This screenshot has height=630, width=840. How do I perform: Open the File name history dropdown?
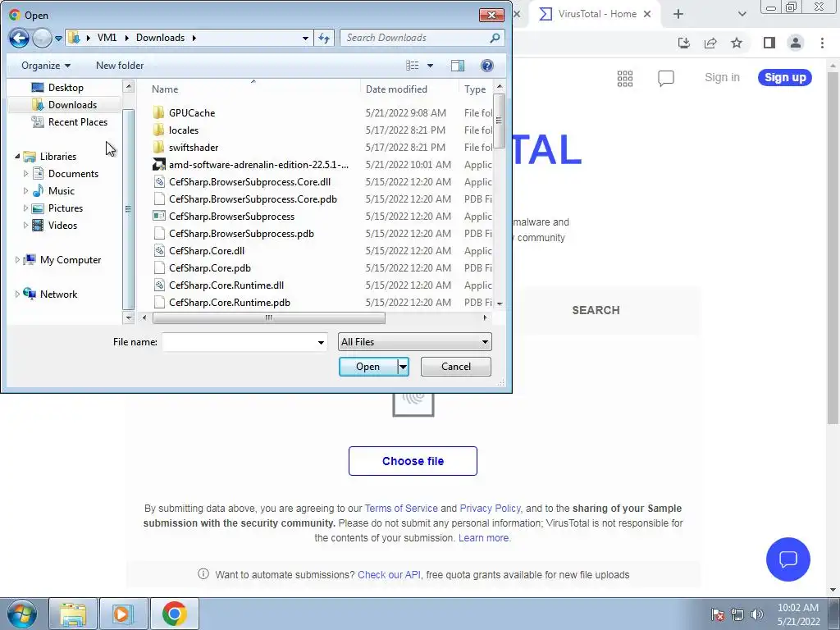321,342
